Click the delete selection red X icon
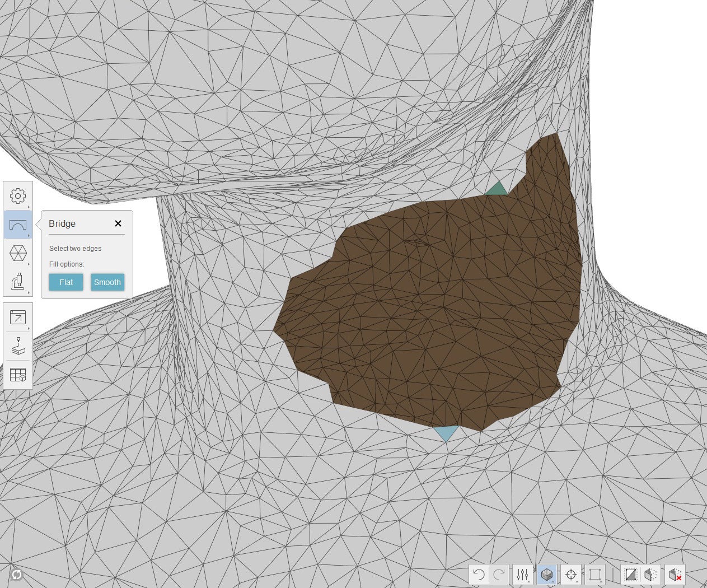Viewport: 707px width, 588px height. [675, 575]
